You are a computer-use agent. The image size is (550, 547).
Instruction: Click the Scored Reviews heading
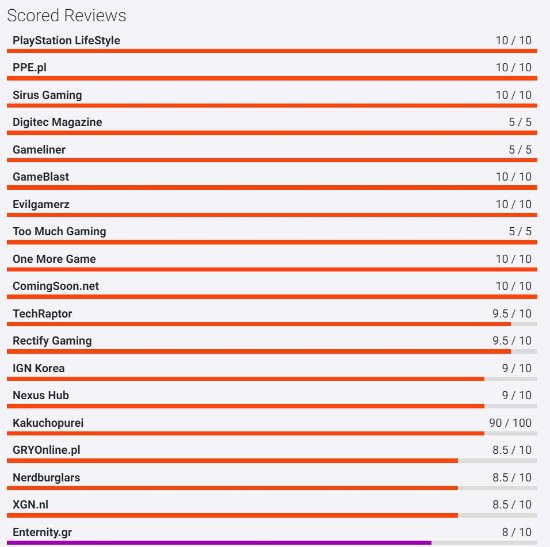67,15
